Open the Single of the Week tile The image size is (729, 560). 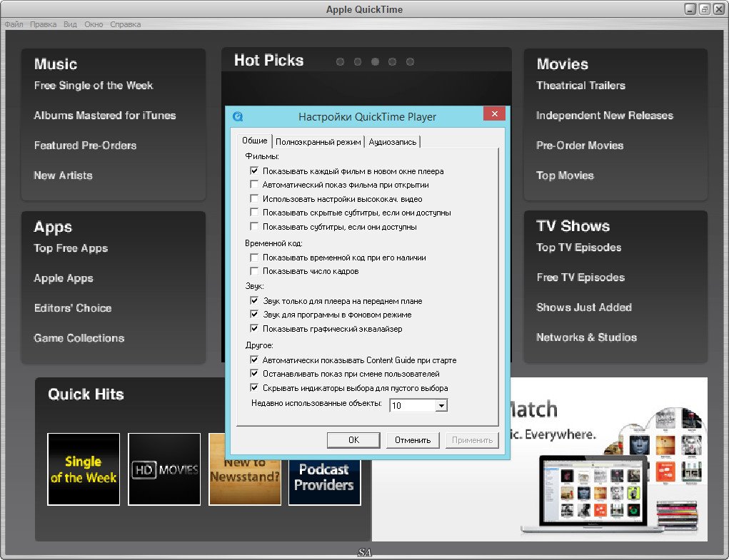pos(84,469)
